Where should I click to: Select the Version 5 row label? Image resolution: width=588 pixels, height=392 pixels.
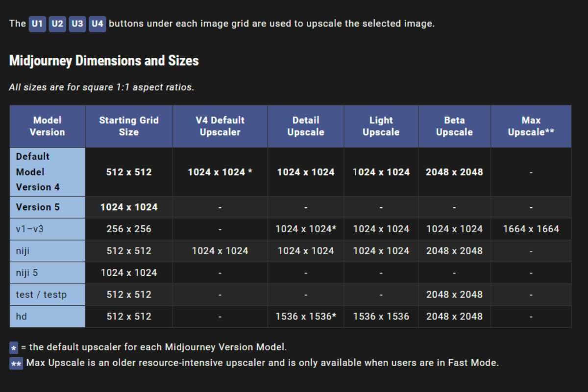click(38, 207)
